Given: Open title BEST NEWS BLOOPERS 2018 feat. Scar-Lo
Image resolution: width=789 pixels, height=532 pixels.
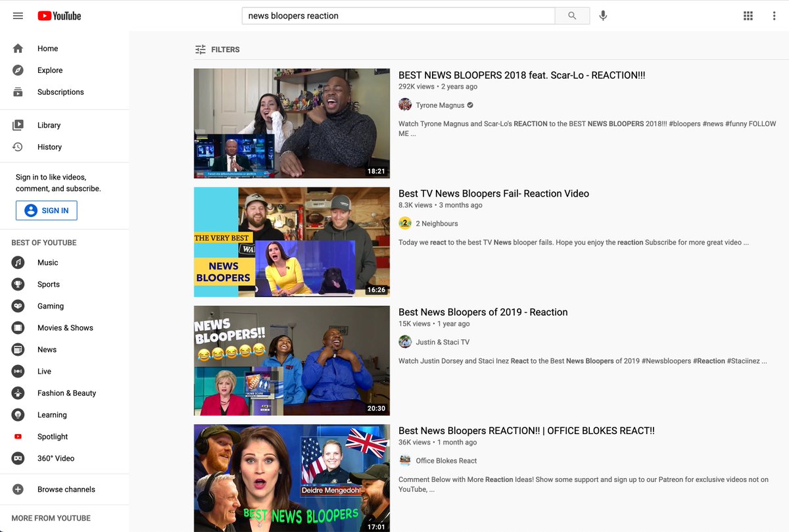Looking at the screenshot, I should [x=521, y=75].
